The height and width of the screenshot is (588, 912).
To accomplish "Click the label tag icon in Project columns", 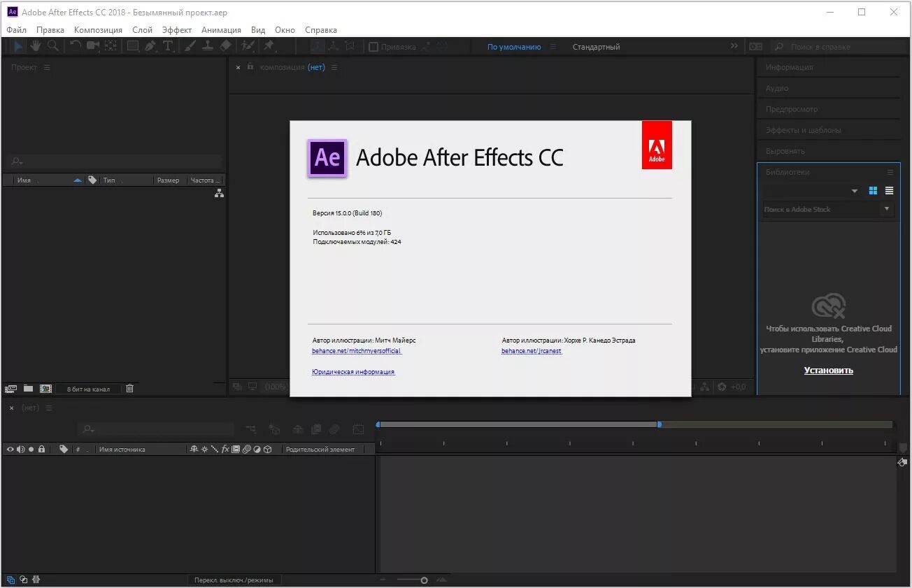I will pos(92,180).
